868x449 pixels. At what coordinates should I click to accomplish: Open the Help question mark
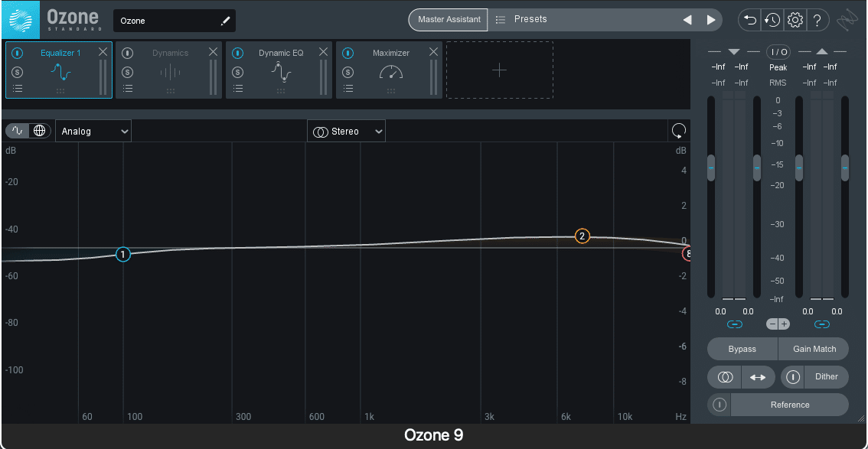(x=817, y=21)
